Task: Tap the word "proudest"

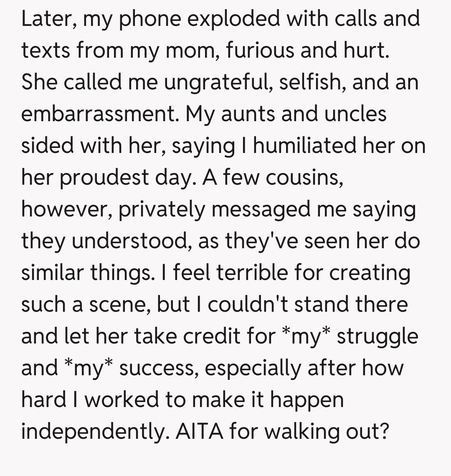Action: point(105,178)
